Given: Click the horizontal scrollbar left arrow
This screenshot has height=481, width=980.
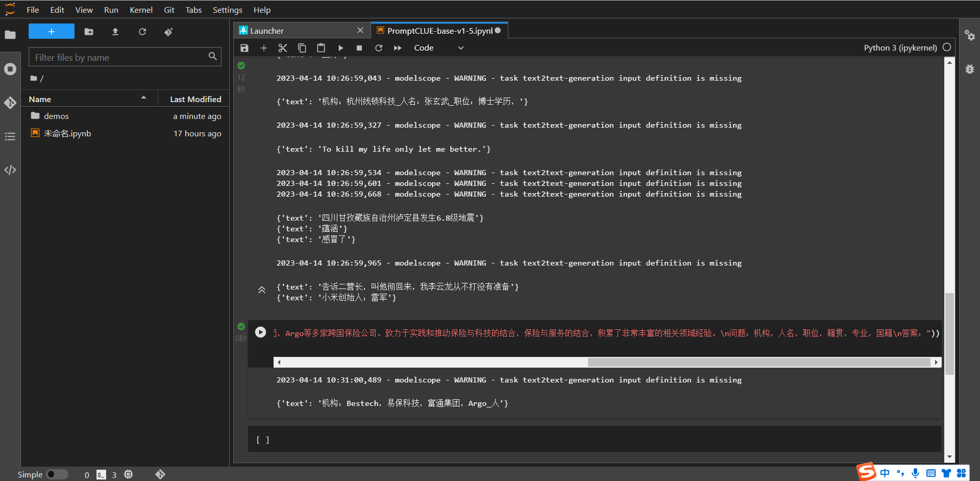Looking at the screenshot, I should (x=279, y=362).
